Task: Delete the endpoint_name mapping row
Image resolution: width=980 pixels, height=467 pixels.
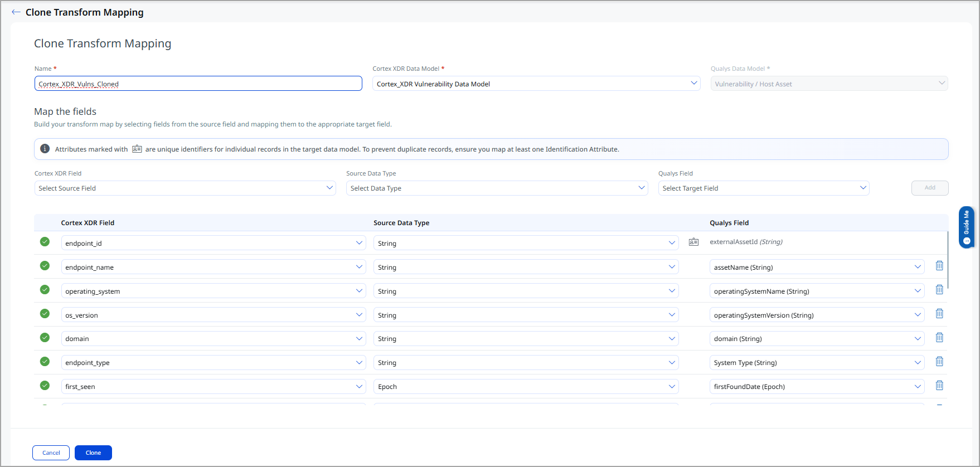Action: pyautogui.click(x=939, y=266)
